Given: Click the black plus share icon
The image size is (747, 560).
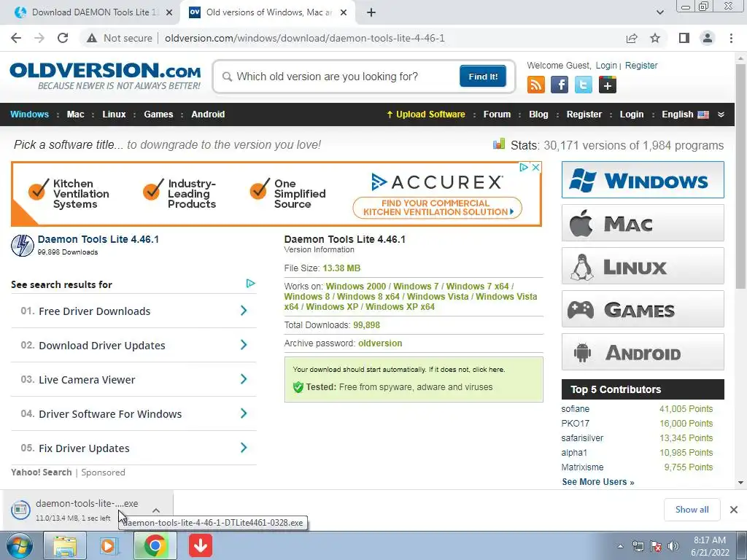Looking at the screenshot, I should (x=608, y=85).
